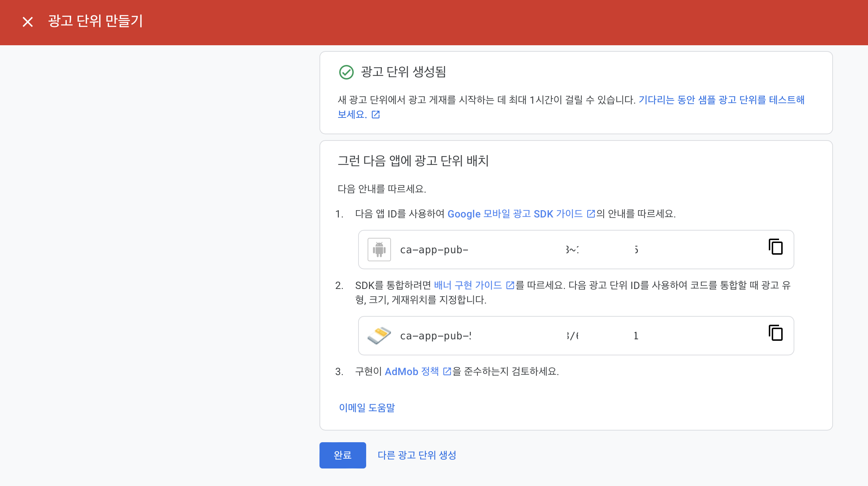
Task: Click the banner ad unit icon
Action: (379, 336)
